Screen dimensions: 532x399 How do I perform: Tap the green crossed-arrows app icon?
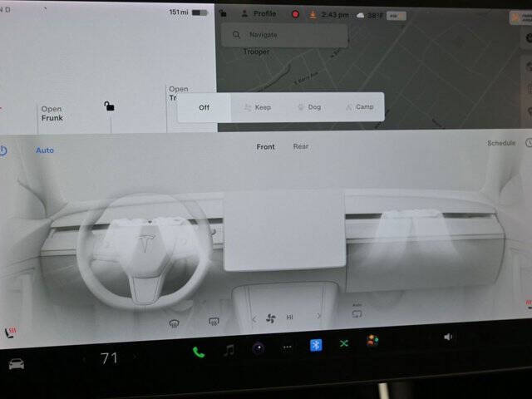344,343
